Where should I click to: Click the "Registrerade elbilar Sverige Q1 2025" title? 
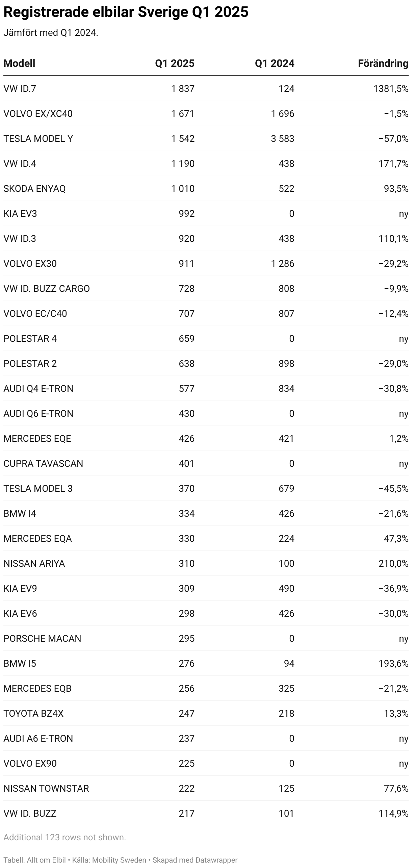point(126,12)
